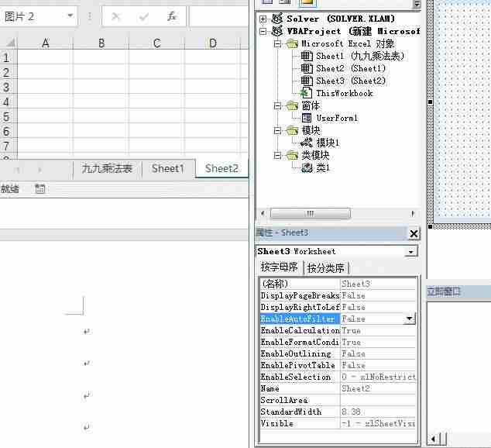Collapse the VBAProject node
Screen dimensions: 491x448
(x=263, y=31)
